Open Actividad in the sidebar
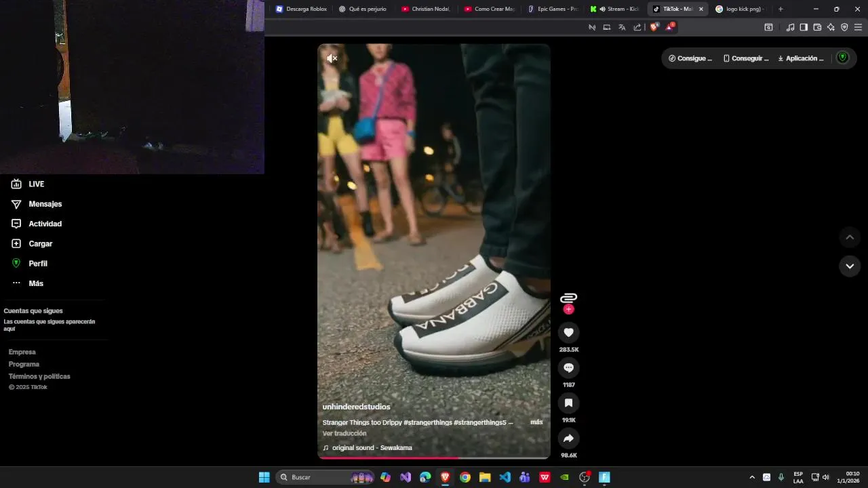This screenshot has height=488, width=868. [x=37, y=224]
